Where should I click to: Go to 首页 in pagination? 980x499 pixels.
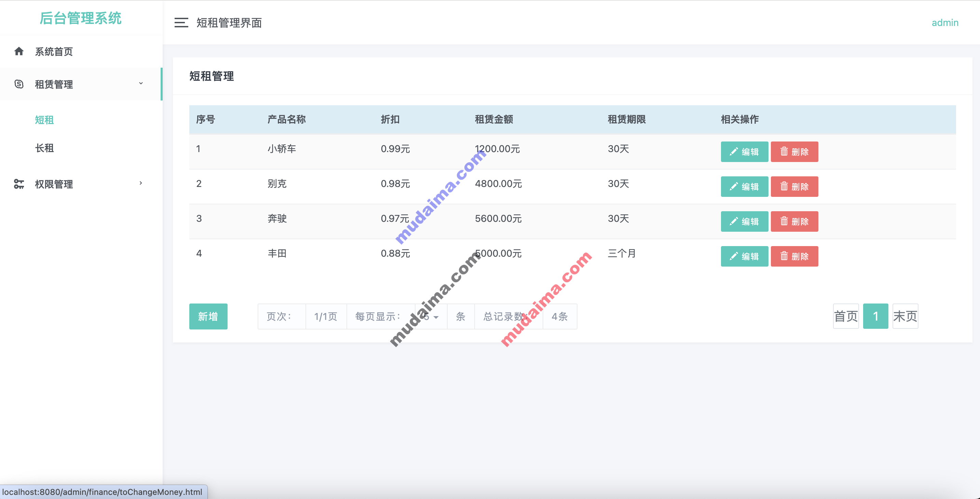tap(846, 316)
